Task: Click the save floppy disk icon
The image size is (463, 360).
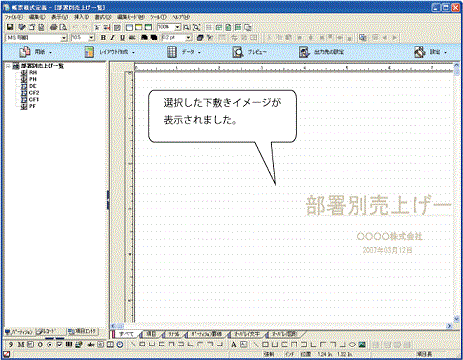Action: click(10, 27)
